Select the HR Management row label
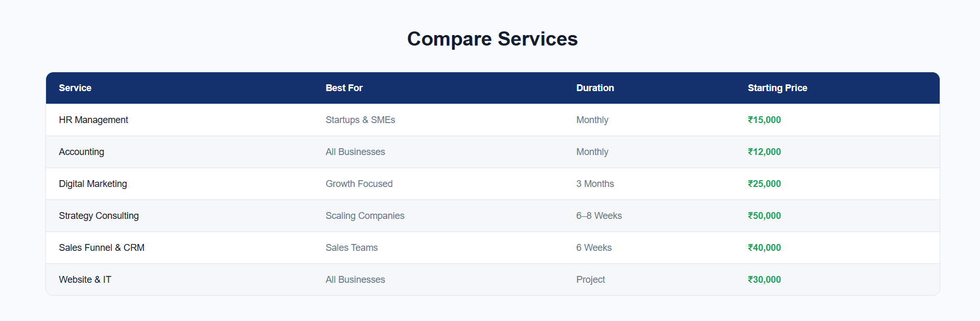The height and width of the screenshot is (321, 980). (x=93, y=120)
